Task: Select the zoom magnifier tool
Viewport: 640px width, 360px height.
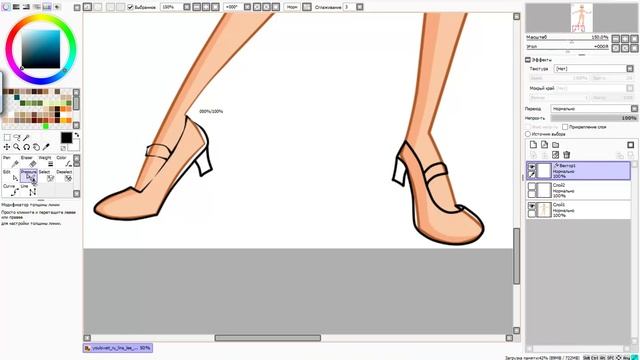Action: pyautogui.click(x=17, y=147)
